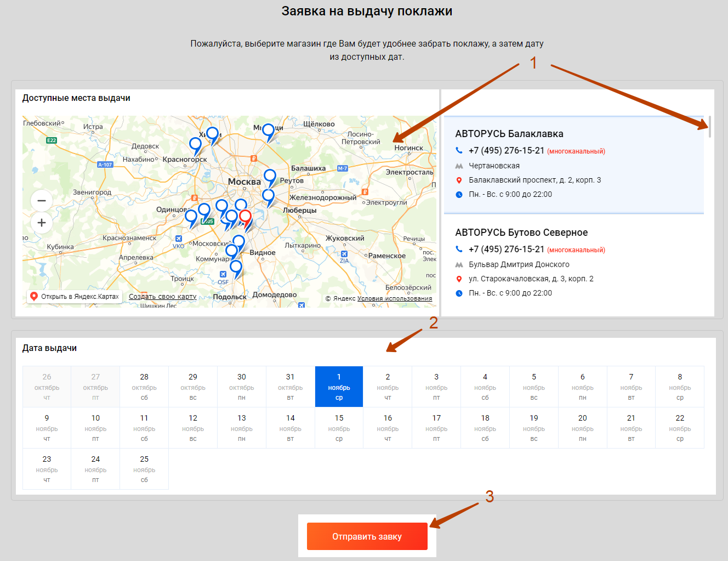This screenshot has height=561, width=728.
Task: Pick delivery date 19 ноябрь вс
Action: click(534, 428)
